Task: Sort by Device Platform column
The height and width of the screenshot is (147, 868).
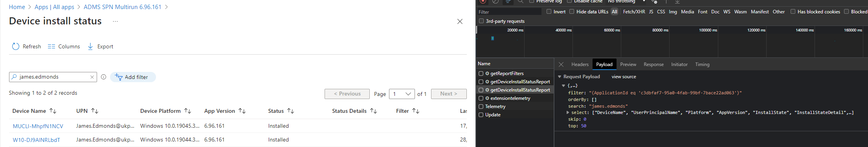Action: coord(188,111)
